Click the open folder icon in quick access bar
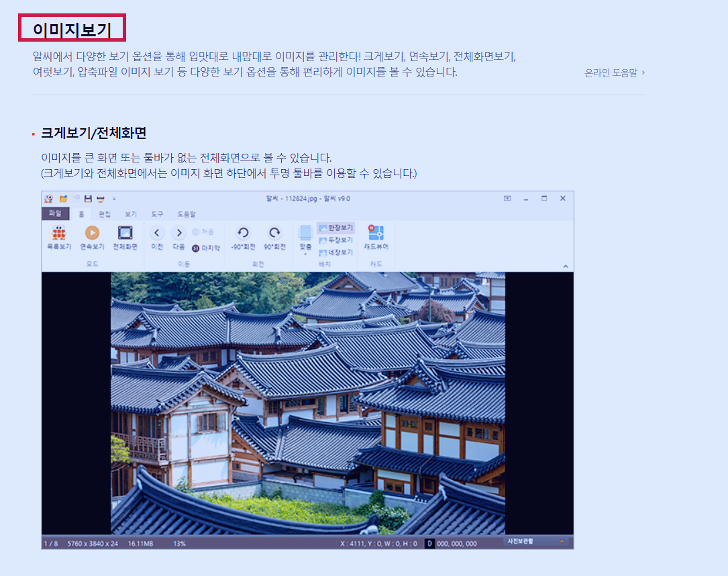Viewport: 728px width, 576px height. (x=64, y=199)
